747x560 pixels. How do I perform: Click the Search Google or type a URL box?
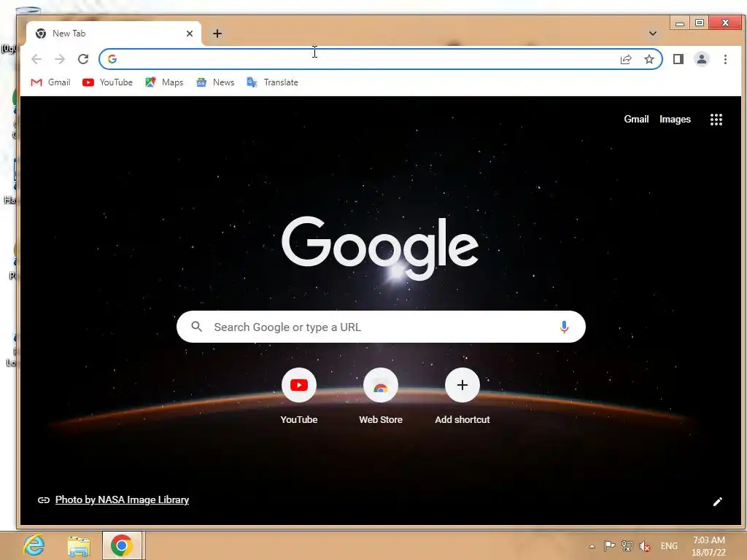[x=381, y=327]
